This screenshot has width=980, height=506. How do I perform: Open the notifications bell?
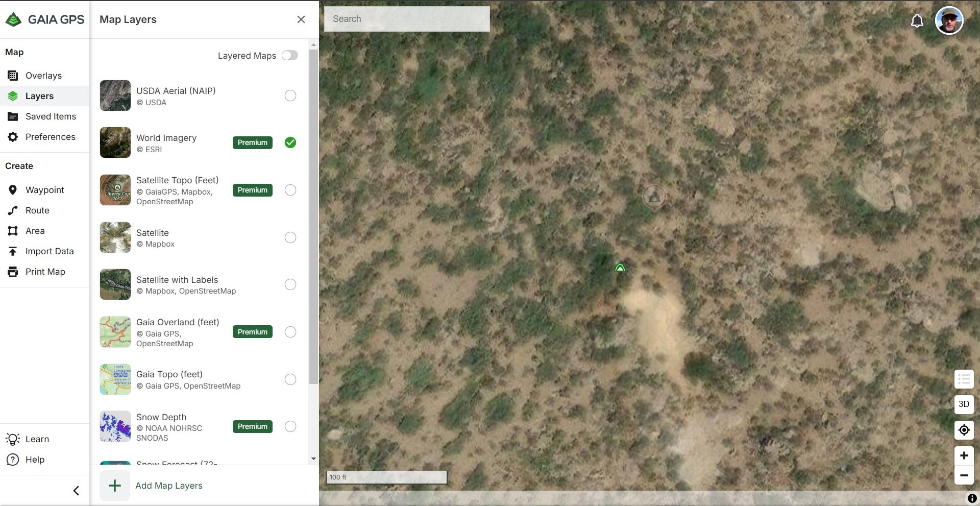917,21
